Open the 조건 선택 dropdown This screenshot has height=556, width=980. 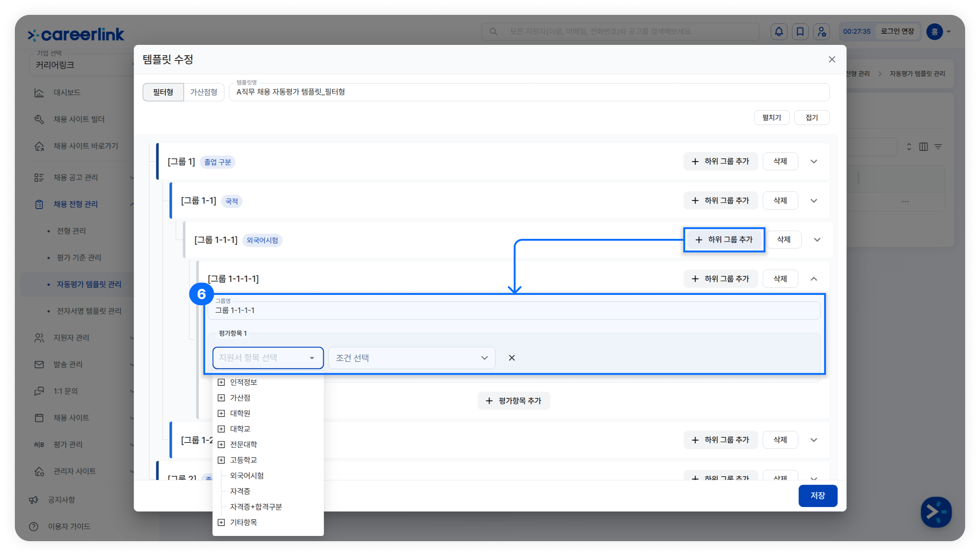411,358
